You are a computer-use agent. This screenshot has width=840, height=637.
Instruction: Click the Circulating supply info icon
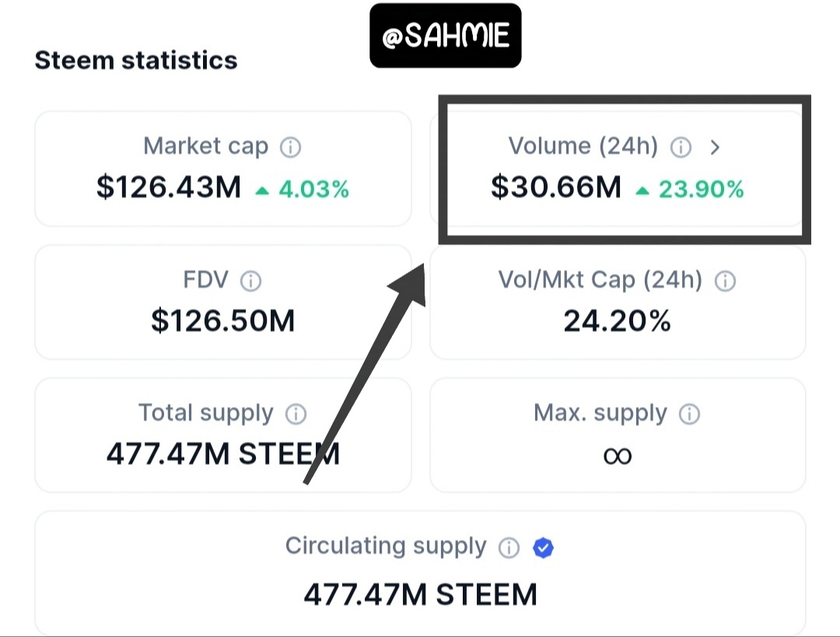[x=509, y=547]
